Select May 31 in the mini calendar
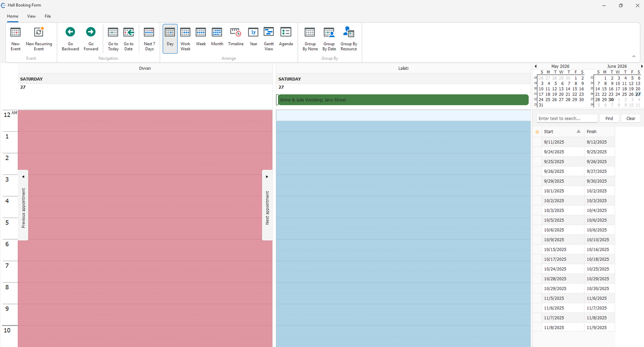 [541, 105]
